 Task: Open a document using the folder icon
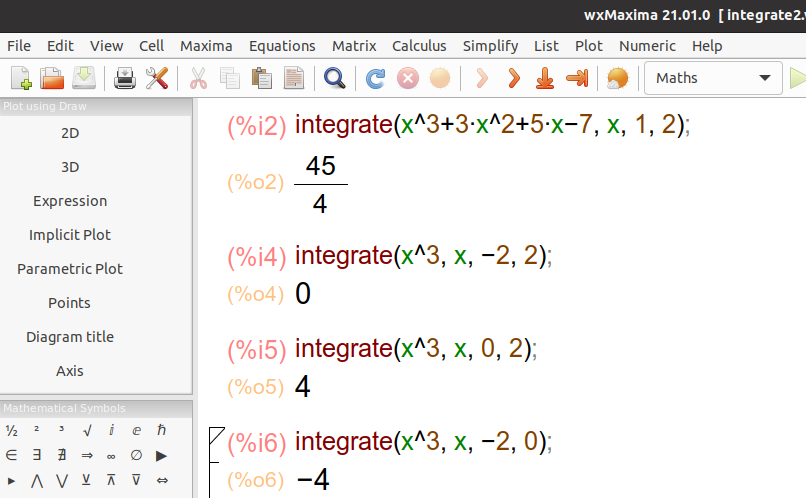click(x=52, y=78)
